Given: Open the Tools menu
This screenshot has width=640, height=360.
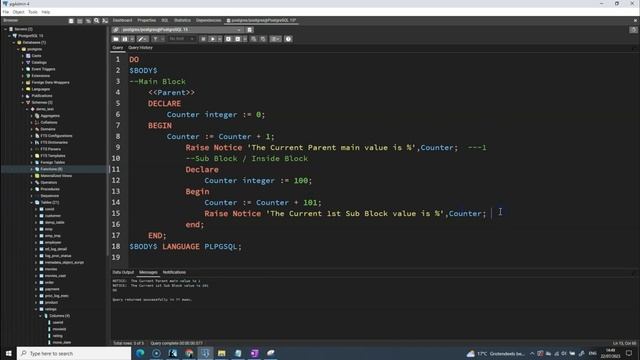Looking at the screenshot, I should [x=33, y=12].
